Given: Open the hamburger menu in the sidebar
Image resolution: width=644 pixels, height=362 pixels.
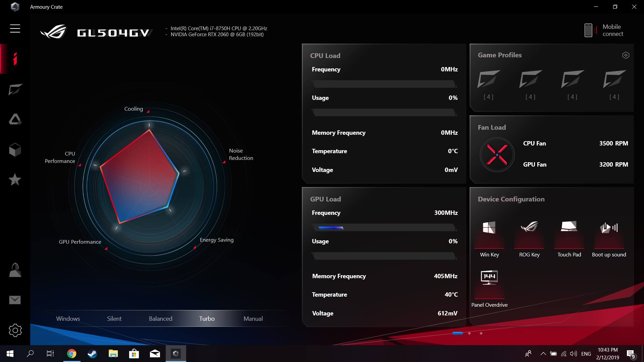Looking at the screenshot, I should click(15, 28).
